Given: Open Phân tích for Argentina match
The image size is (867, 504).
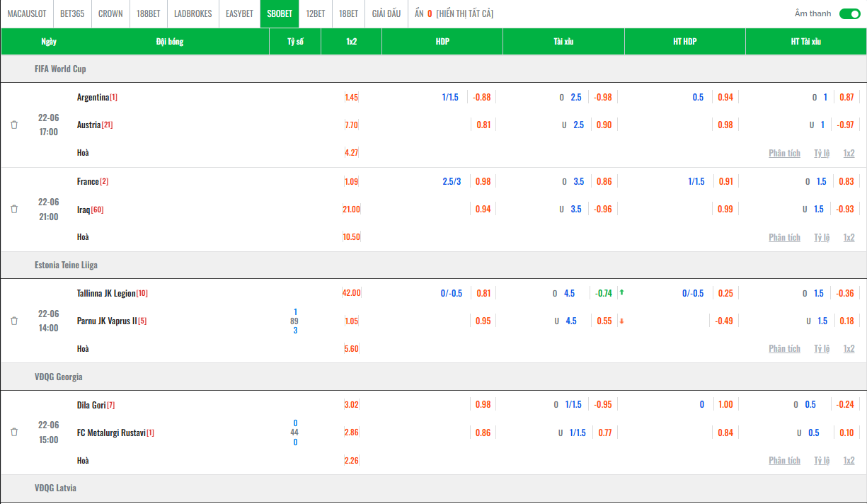Looking at the screenshot, I should point(784,153).
